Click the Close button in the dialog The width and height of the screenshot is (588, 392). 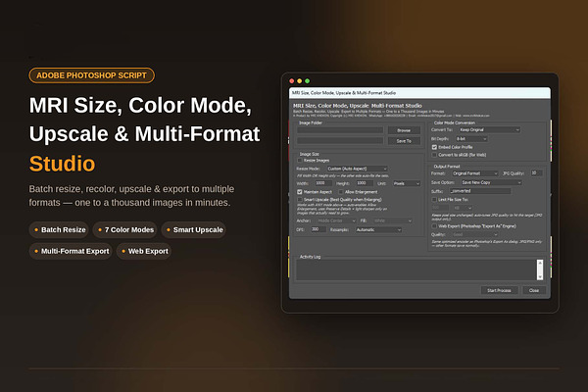(x=534, y=290)
